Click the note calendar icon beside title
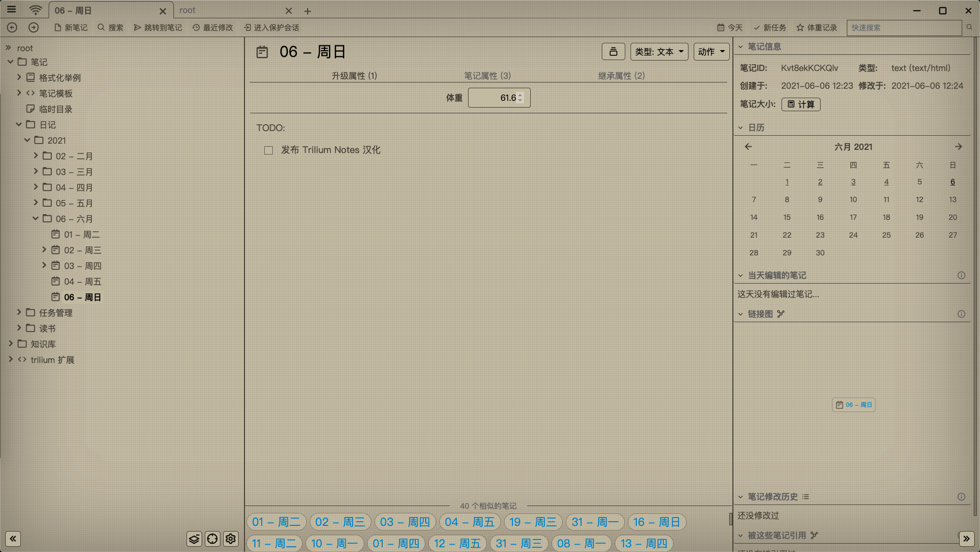The height and width of the screenshot is (552, 980). (x=262, y=52)
